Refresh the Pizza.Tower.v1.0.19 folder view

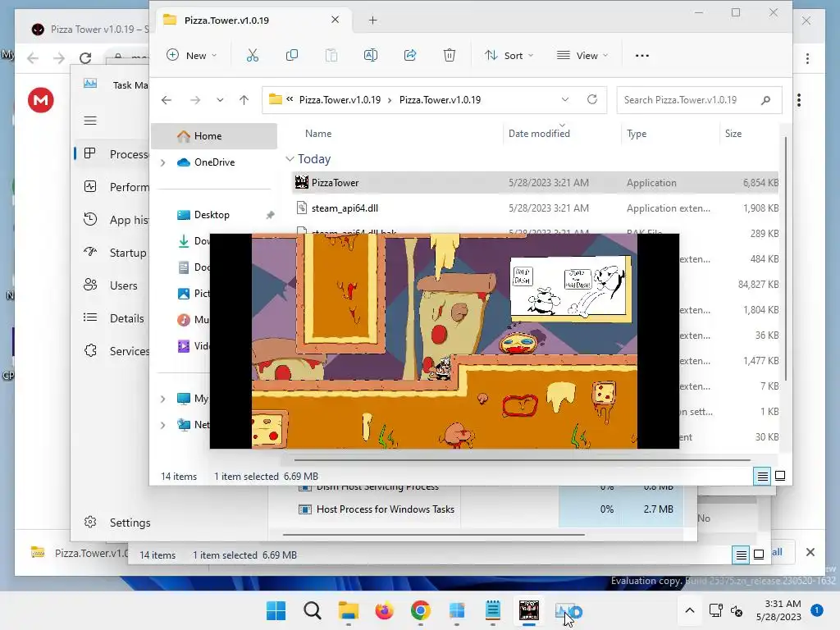coord(592,99)
